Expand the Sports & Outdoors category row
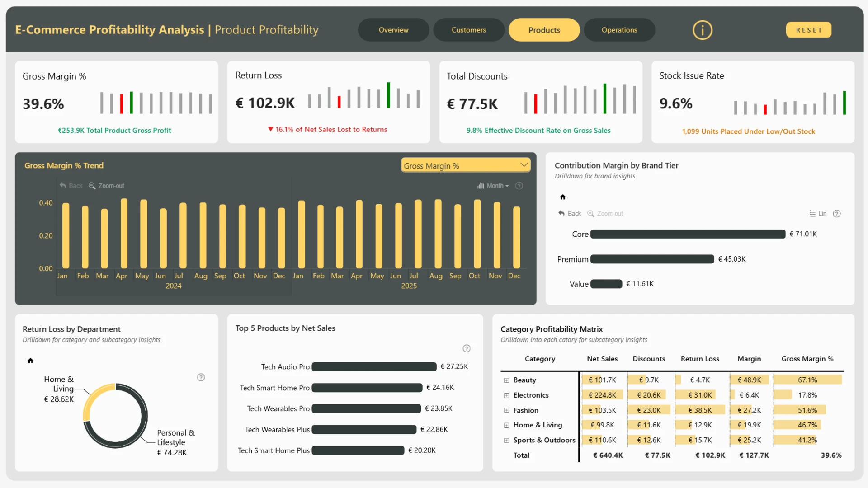868x488 pixels. [x=506, y=440]
